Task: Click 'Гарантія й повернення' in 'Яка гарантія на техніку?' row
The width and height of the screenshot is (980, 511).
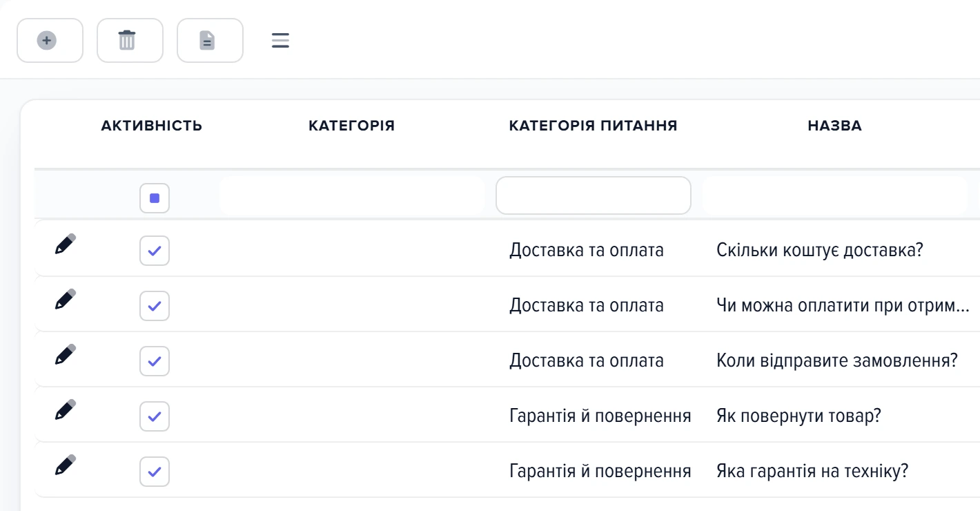Action: coord(600,471)
